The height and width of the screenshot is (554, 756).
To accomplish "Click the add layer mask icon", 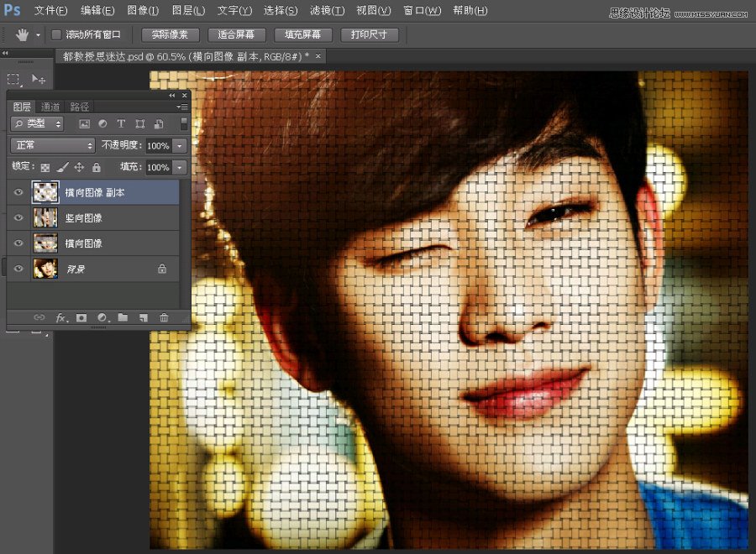I will [x=81, y=318].
